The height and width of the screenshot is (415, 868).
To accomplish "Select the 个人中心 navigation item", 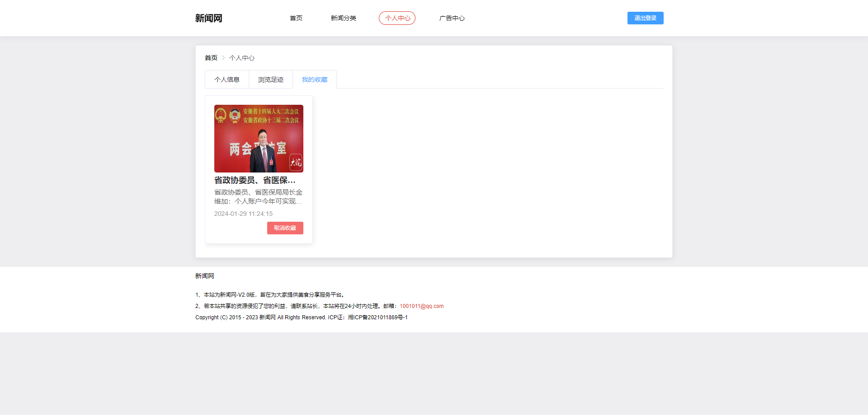I will point(397,18).
